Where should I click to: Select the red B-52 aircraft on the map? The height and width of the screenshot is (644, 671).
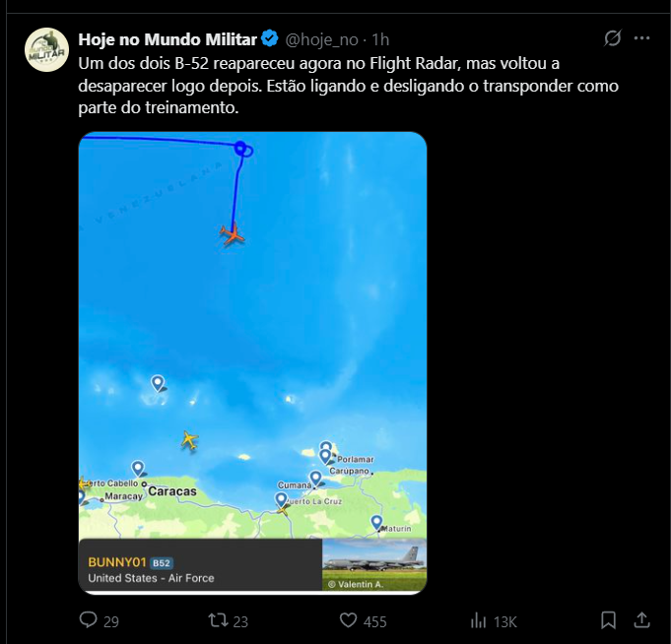pyautogui.click(x=233, y=234)
